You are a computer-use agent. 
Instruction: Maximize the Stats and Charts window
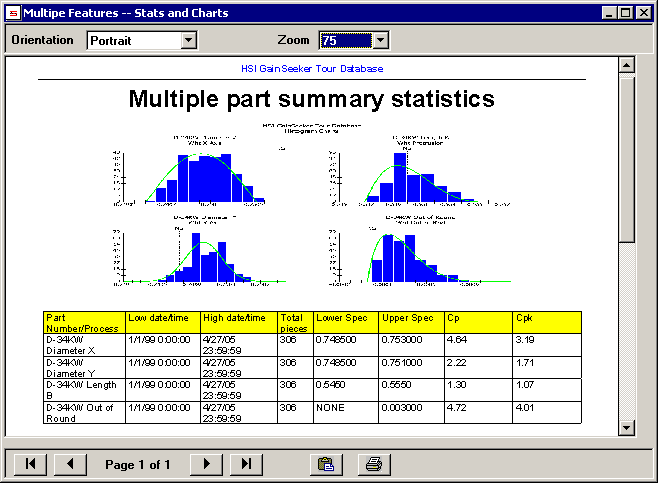pyautogui.click(x=625, y=13)
